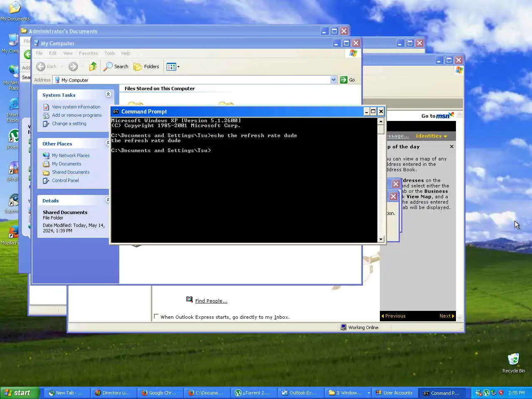Screen dimensions: 532x399
Task: Click the Working Online status indicator
Action: [360, 328]
